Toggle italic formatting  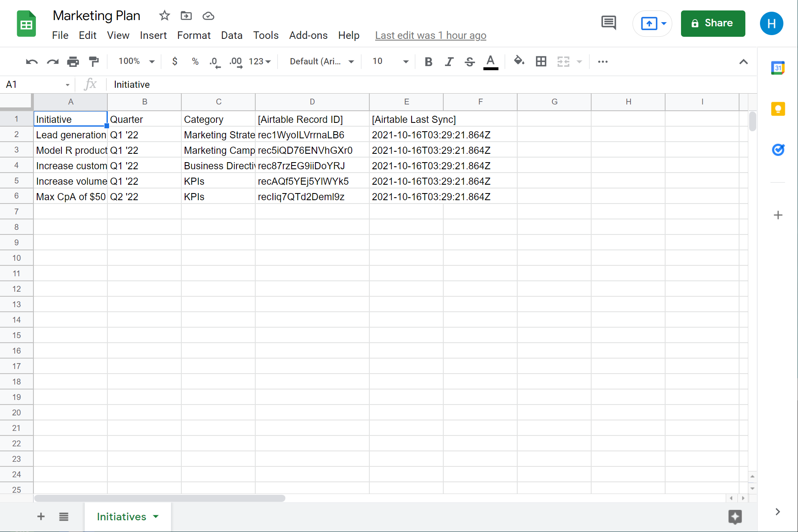(x=449, y=62)
